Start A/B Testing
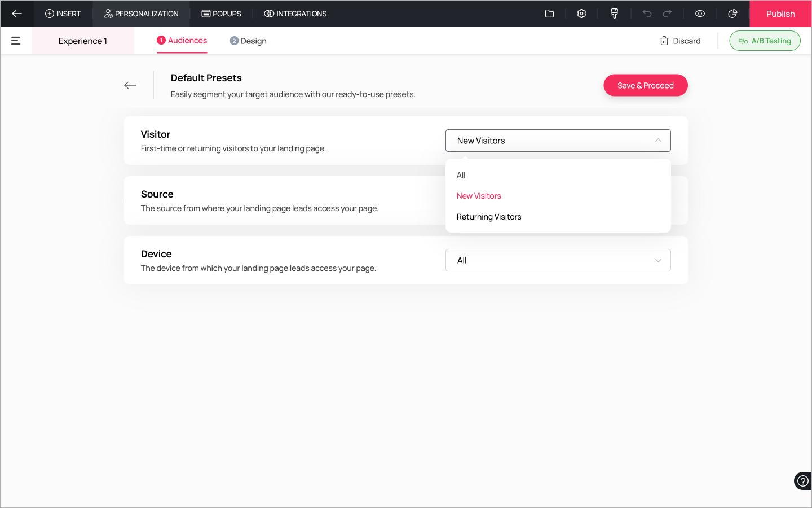The width and height of the screenshot is (812, 508). [765, 41]
